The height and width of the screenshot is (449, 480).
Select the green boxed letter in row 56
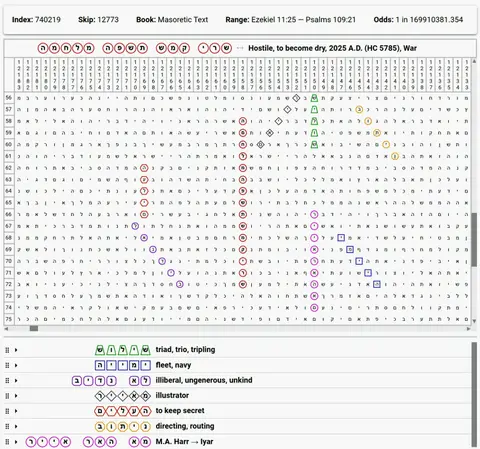pos(314,98)
